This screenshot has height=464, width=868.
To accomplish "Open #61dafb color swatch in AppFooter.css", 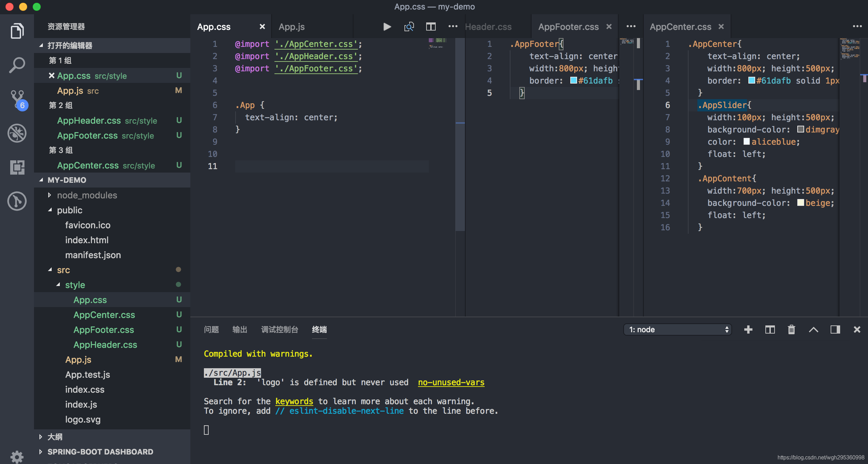I will pos(573,81).
